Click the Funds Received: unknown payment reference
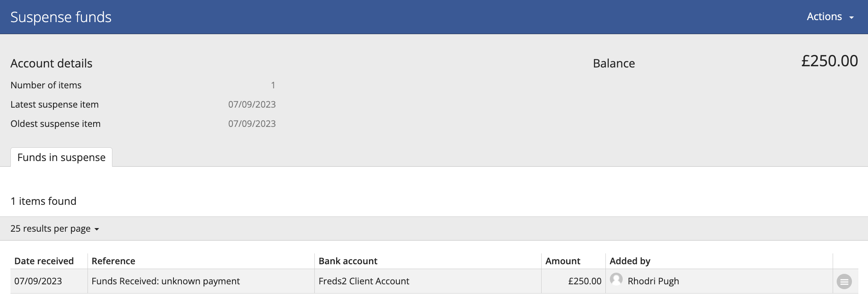 165,281
